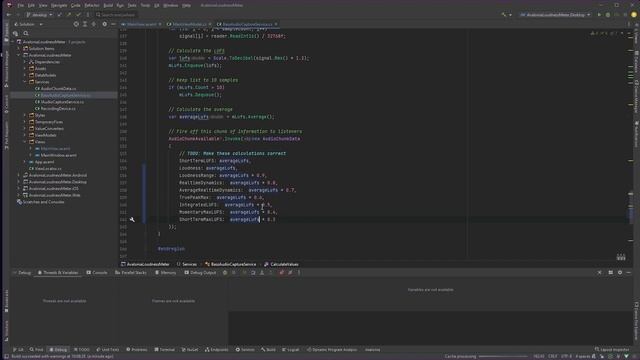Click the back navigation arrow in toolbar
640x360 pixels.
tap(9, 15)
